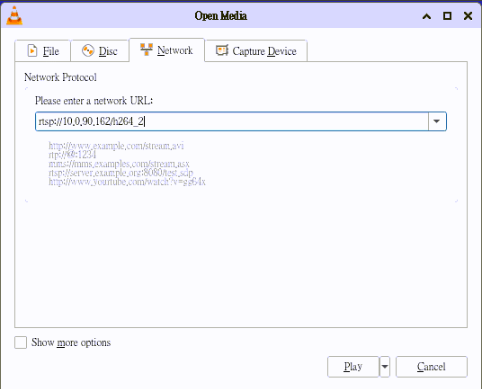Click the 'Please enter a network URL:' label

tap(94, 101)
